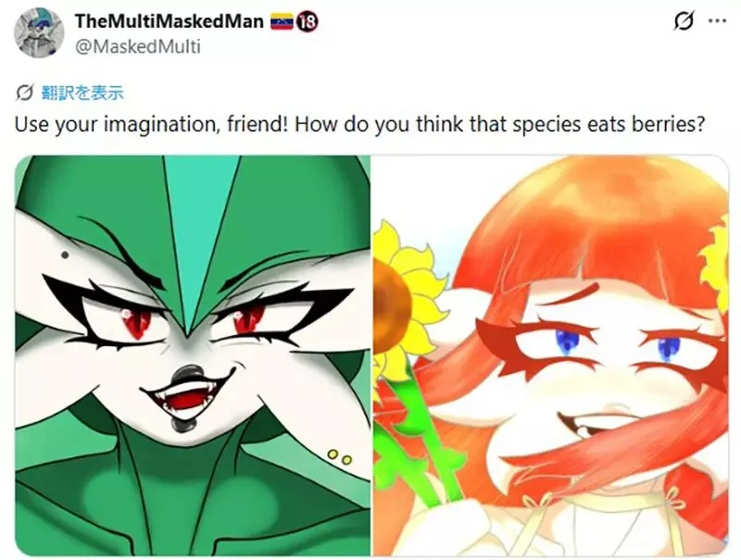Open the @MaskedMulti handle link
741x560 pixels.
point(138,46)
